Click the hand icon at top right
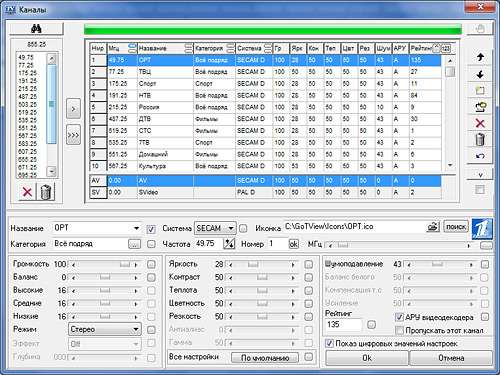Image resolution: width=500 pixels, height=375 pixels. click(x=480, y=29)
